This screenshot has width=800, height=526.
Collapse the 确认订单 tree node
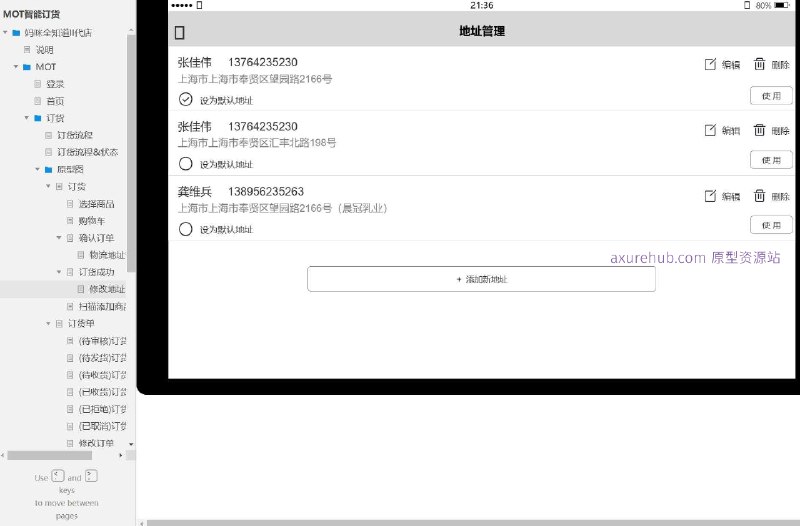(x=59, y=238)
